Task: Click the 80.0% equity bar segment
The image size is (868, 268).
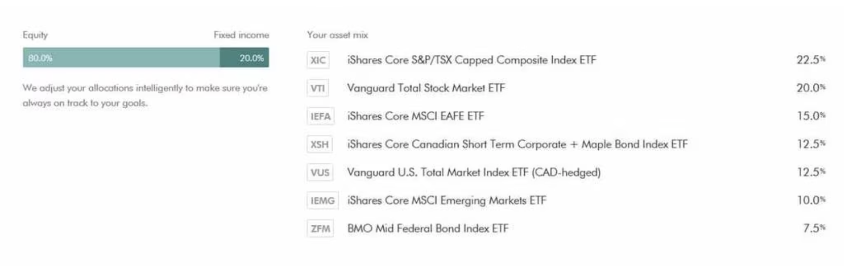Action: pos(121,58)
